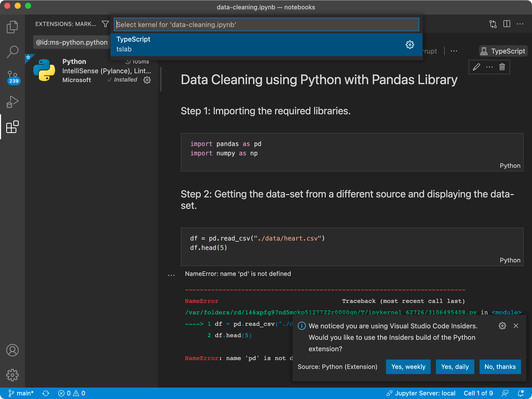Open the TypeScript kernel picker button
This screenshot has height=399, width=532.
[503, 51]
